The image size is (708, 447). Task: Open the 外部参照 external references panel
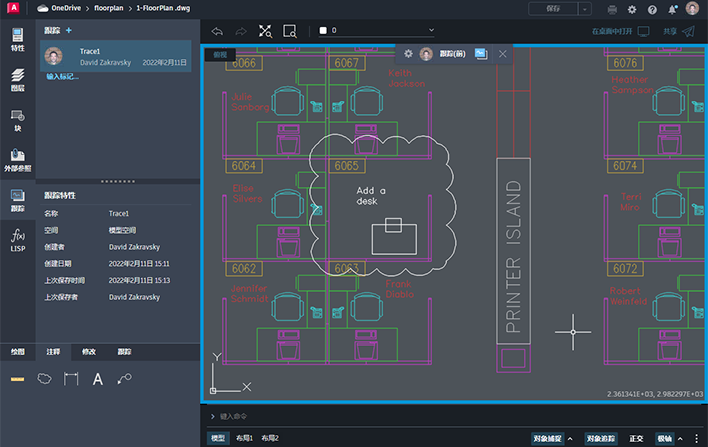(18, 160)
